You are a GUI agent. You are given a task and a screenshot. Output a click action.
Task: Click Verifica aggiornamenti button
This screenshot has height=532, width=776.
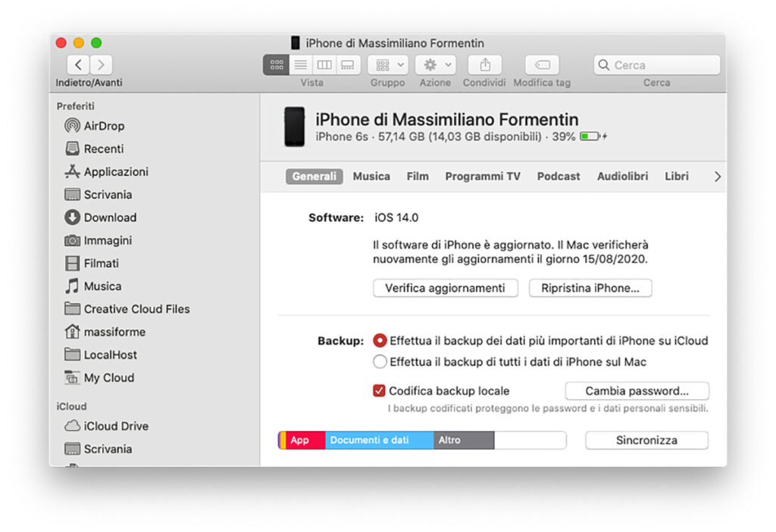click(446, 288)
